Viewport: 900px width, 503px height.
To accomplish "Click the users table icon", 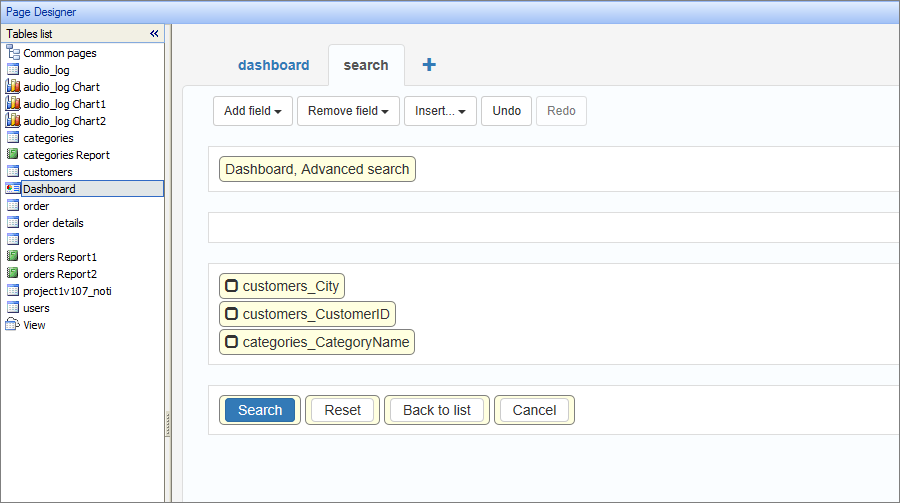I will pyautogui.click(x=13, y=308).
